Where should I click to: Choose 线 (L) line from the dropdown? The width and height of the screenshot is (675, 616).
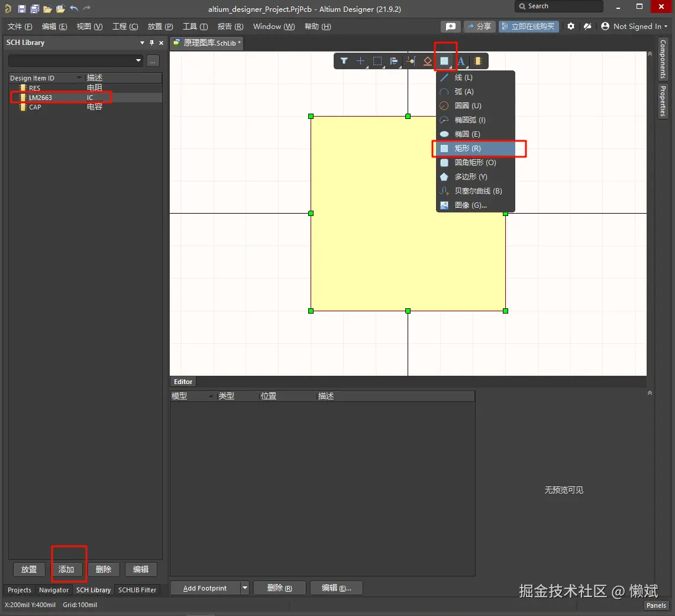(475, 78)
